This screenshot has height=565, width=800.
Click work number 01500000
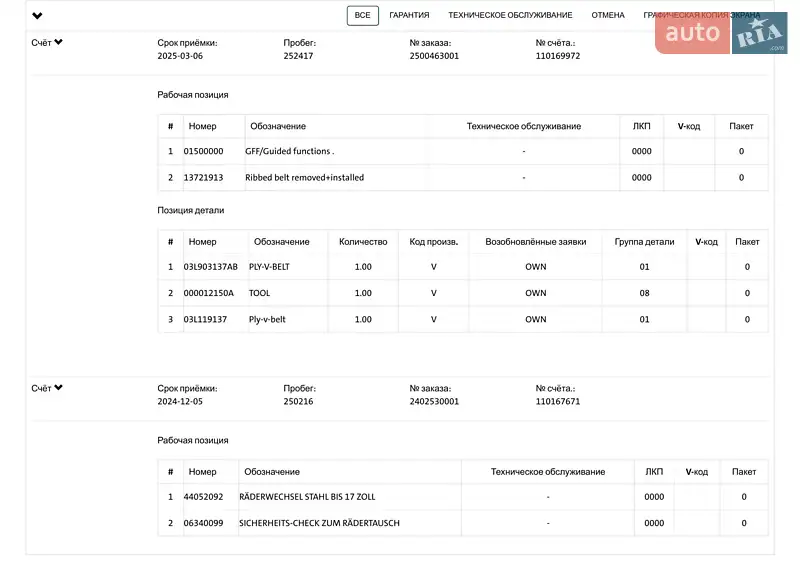point(203,151)
